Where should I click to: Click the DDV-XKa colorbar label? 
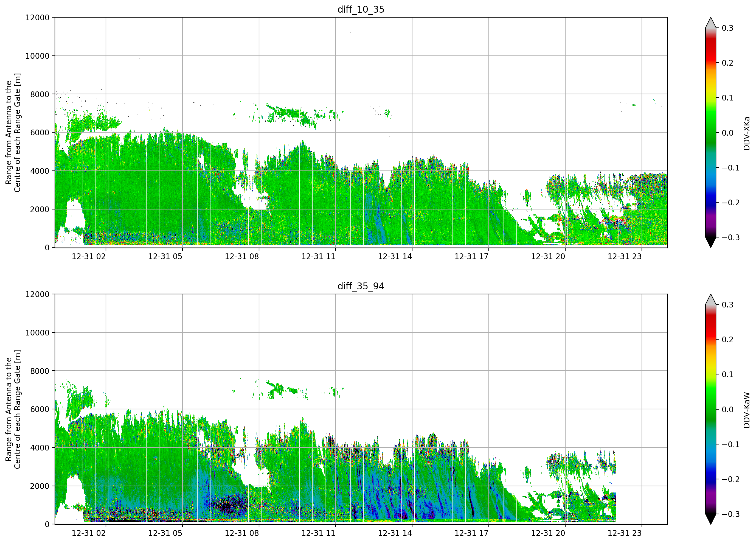[746, 133]
